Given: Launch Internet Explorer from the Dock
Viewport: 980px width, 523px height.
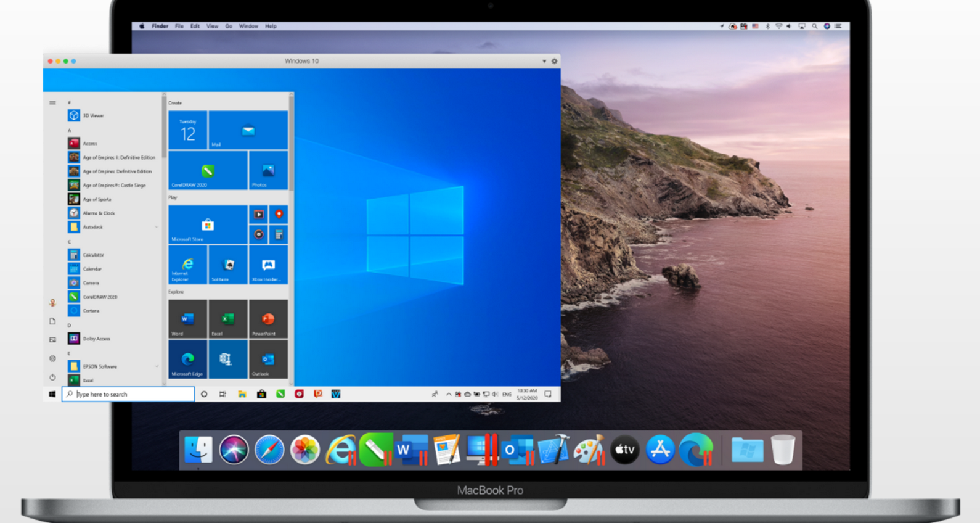Looking at the screenshot, I should [x=341, y=450].
